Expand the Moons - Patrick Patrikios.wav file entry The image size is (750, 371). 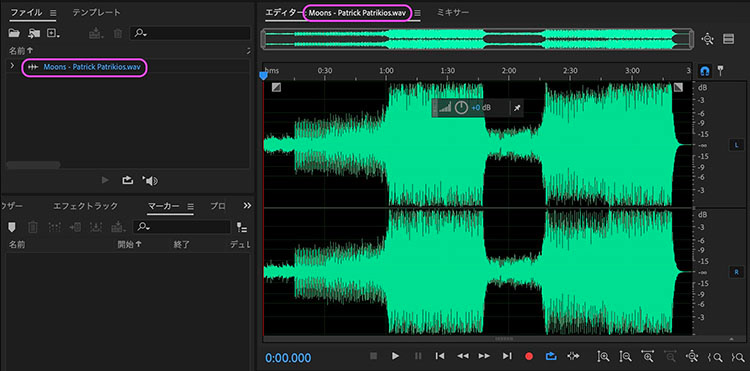tap(12, 66)
